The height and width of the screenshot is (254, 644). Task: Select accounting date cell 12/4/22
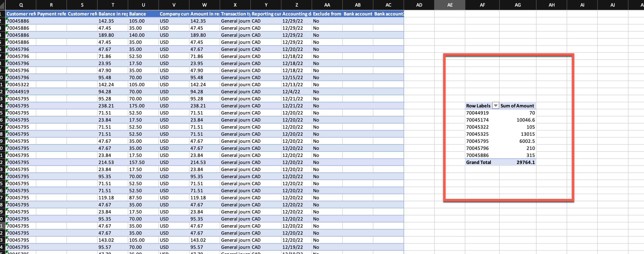(297, 92)
